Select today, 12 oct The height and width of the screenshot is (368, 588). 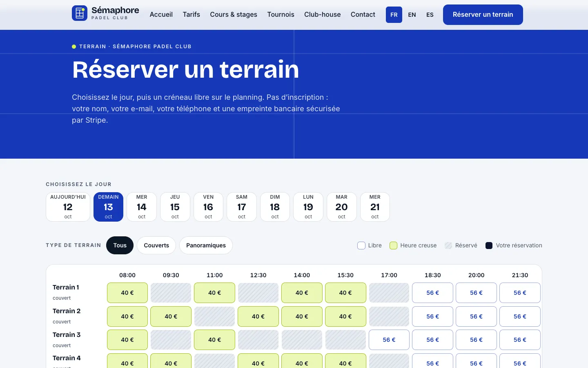68,207
